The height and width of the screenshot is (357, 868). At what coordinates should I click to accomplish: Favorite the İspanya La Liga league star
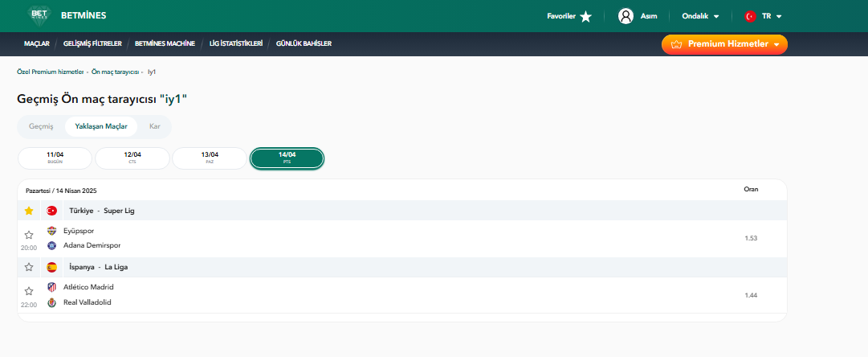coord(29,267)
